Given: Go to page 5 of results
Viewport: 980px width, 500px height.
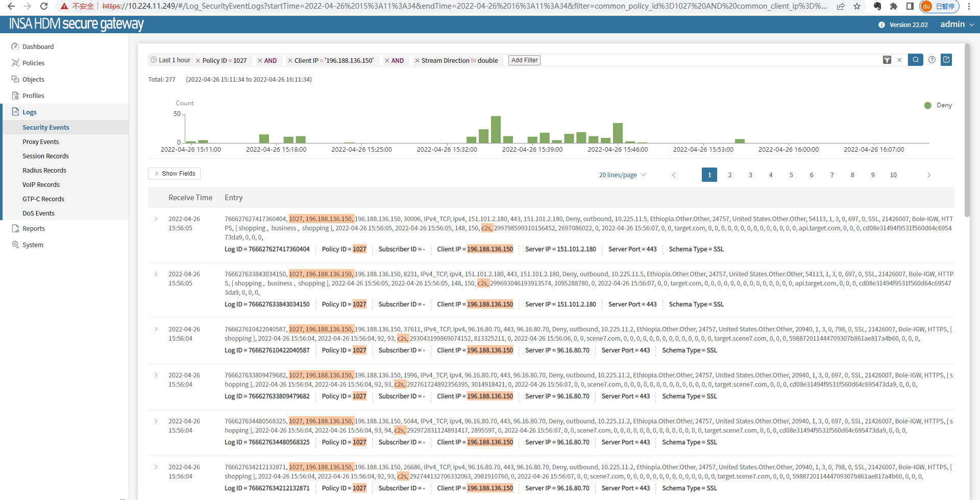Looking at the screenshot, I should pos(791,175).
